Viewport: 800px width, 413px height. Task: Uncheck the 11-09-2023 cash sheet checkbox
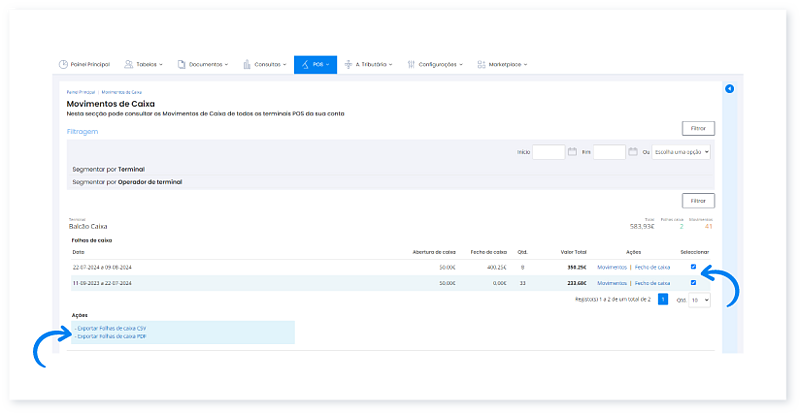(x=693, y=283)
